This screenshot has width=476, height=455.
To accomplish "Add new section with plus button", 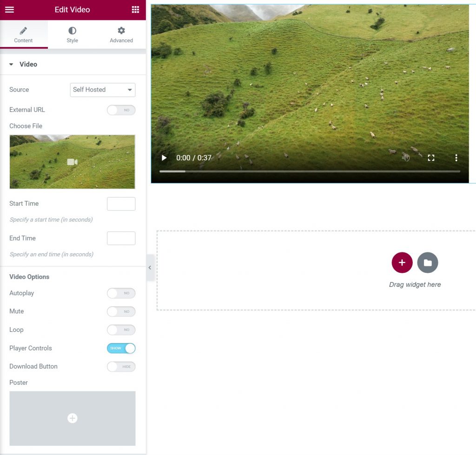I will 402,263.
